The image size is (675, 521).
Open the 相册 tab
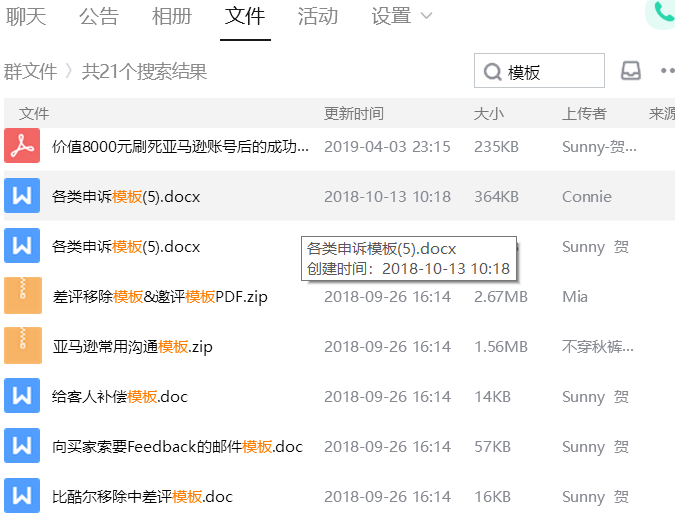coord(172,17)
